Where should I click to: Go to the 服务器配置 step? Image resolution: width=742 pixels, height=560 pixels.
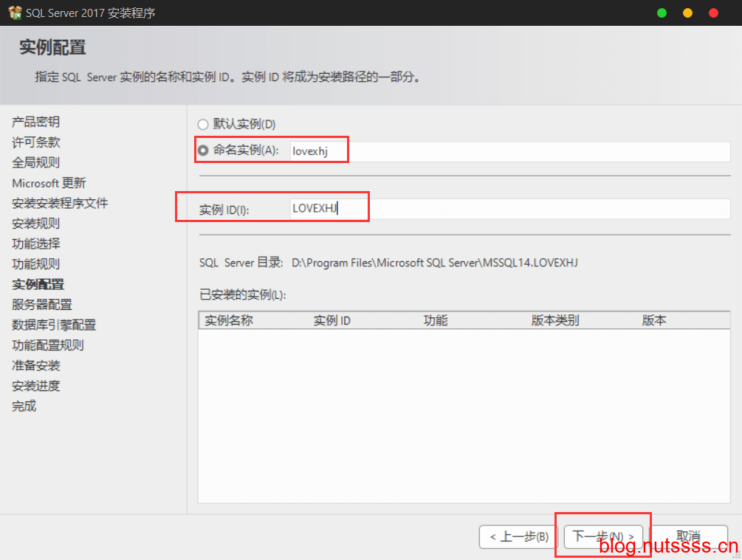tap(42, 305)
